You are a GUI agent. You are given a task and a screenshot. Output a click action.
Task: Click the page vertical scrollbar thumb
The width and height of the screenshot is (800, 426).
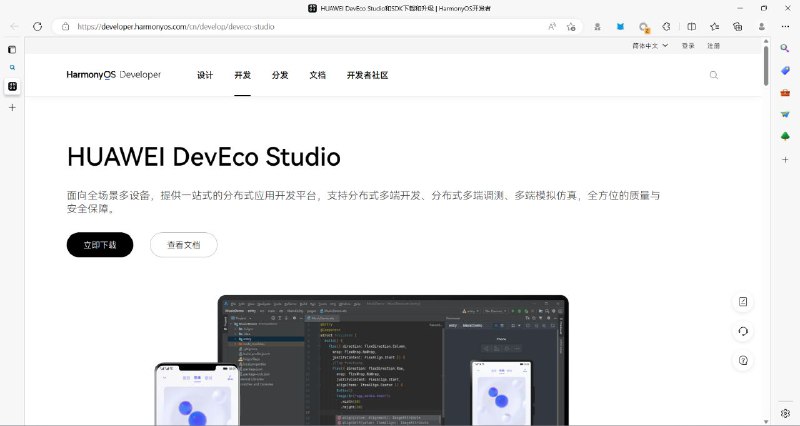(766, 66)
